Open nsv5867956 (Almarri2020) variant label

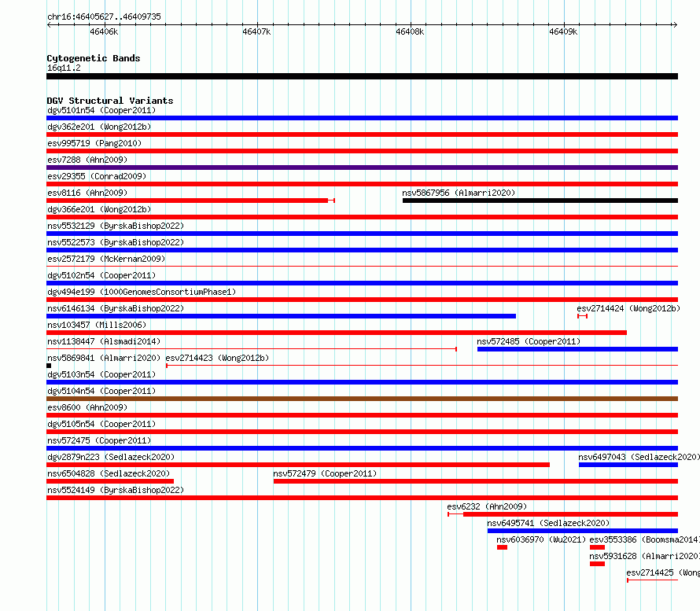[x=459, y=193]
